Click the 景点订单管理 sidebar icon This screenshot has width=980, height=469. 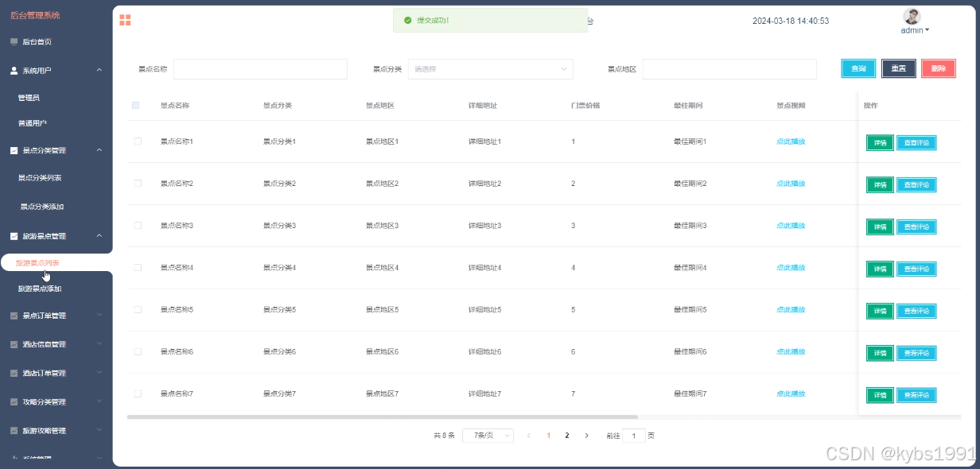(14, 316)
